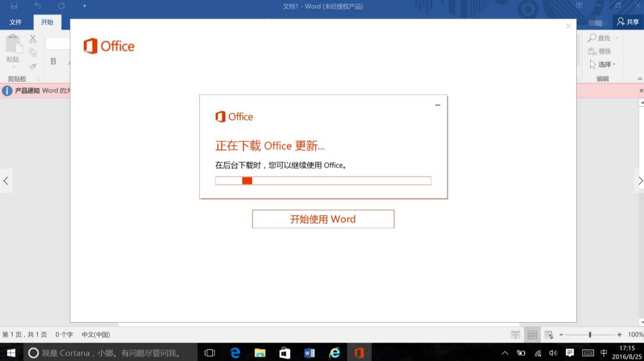Screen dimensions: 644x361
Task: Click the Copy icon in clipboard group
Action: pyautogui.click(x=32, y=52)
